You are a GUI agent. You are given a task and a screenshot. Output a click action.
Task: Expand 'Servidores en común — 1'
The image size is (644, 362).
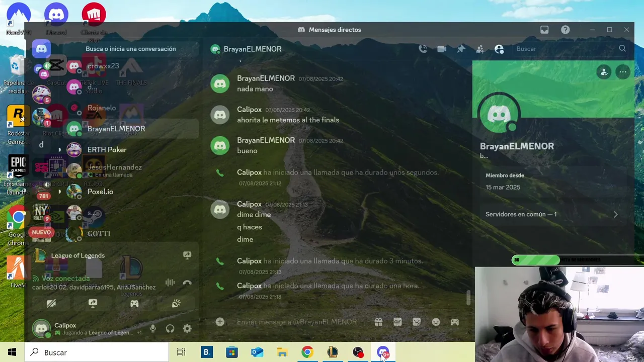552,214
